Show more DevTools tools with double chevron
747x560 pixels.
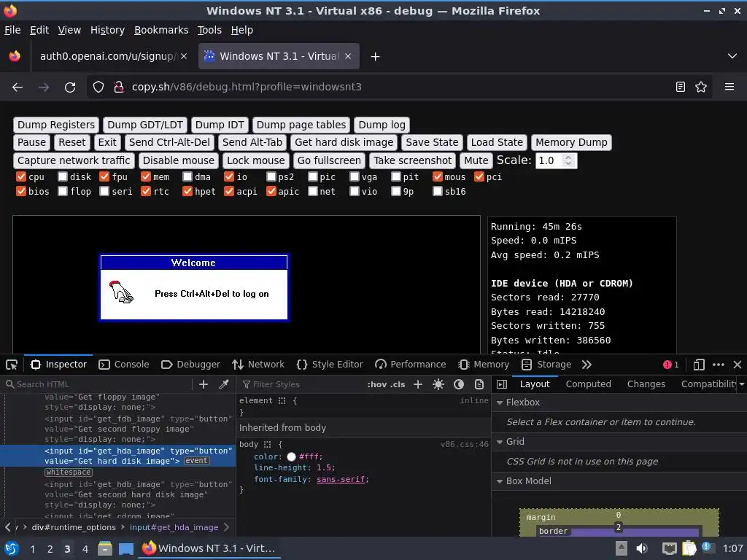tap(587, 365)
